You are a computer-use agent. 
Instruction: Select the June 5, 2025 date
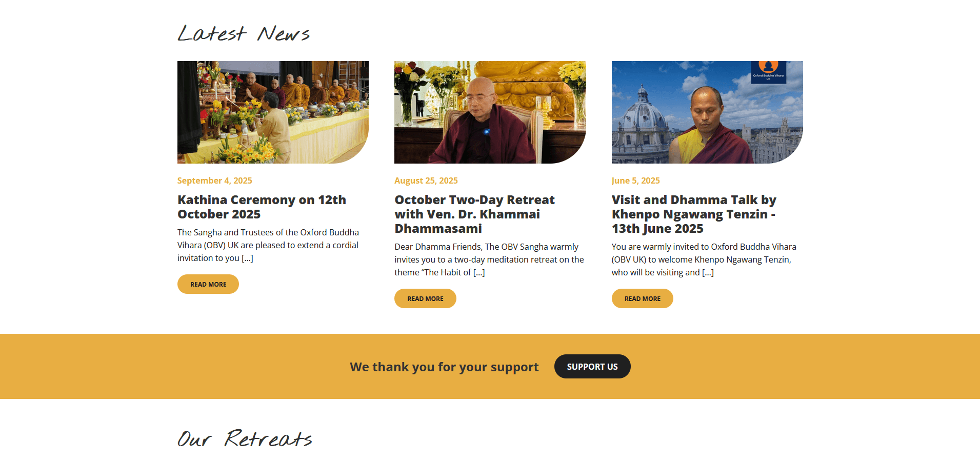click(636, 181)
